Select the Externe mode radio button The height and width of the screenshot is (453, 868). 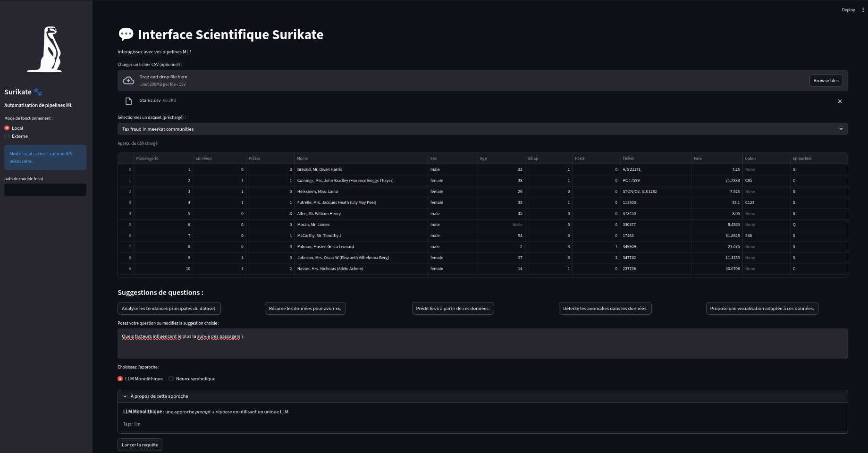(x=7, y=136)
